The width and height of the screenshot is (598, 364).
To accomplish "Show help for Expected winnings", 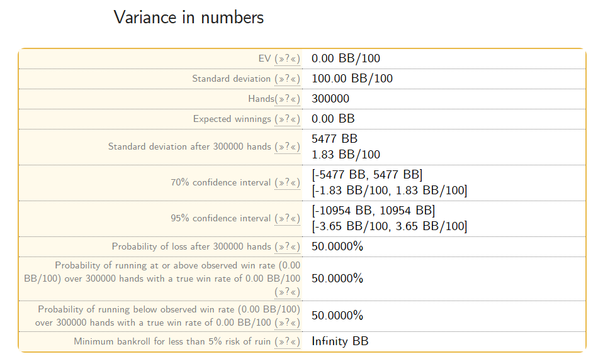I will coord(287,119).
